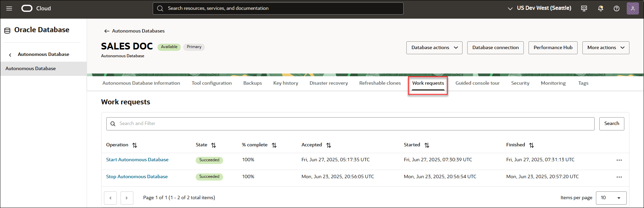Open the Start Autonomous Database work request link
This screenshot has height=208, width=644.
[137, 160]
